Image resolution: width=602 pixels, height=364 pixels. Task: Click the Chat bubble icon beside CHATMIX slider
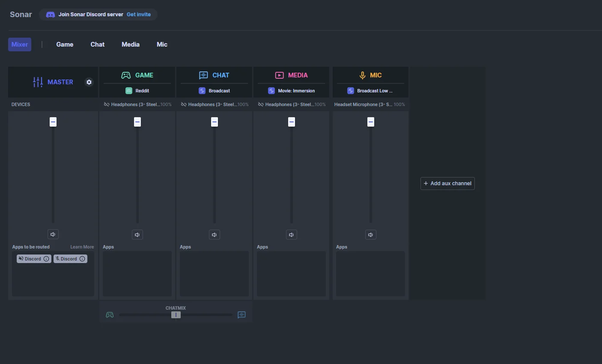pos(241,314)
